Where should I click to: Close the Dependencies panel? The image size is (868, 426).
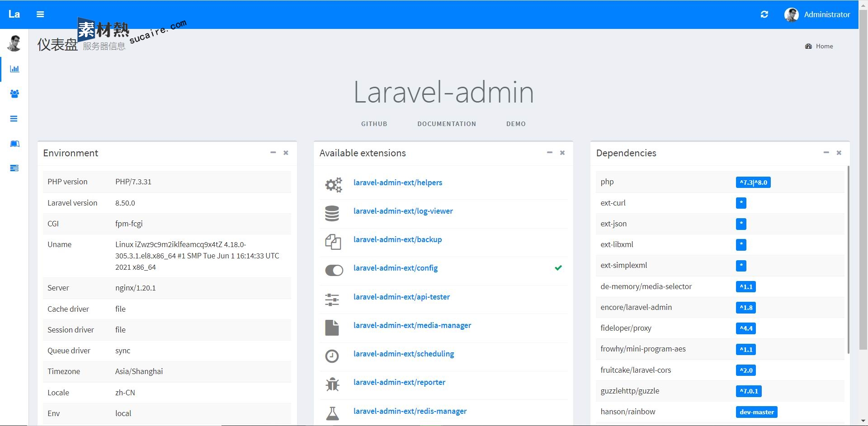coord(839,153)
